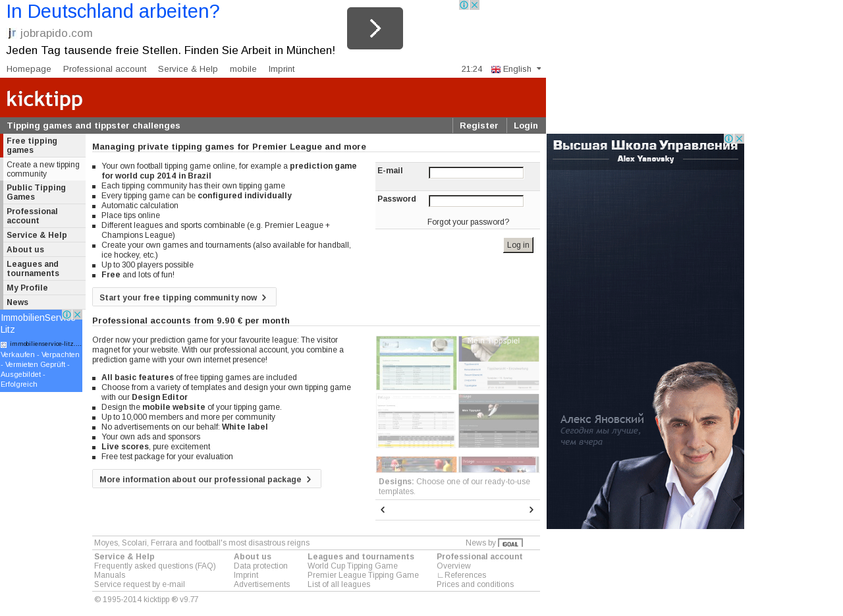Open ad info icon on ImmobilienService ad
This screenshot has height=616, width=843.
click(67, 315)
